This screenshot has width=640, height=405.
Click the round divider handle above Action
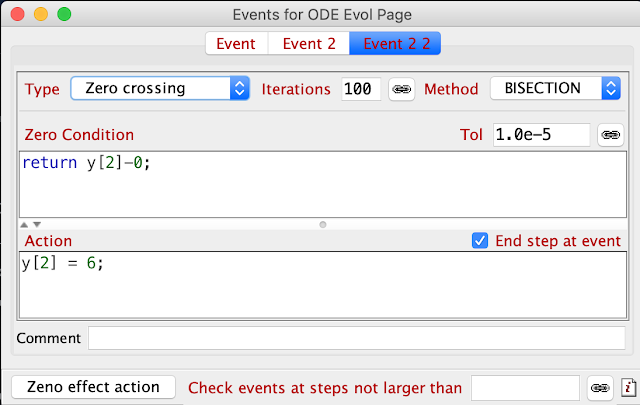tap(323, 225)
